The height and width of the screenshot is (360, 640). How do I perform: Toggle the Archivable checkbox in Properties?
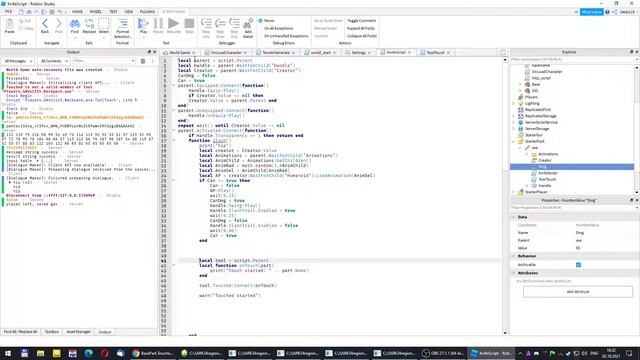point(578,264)
